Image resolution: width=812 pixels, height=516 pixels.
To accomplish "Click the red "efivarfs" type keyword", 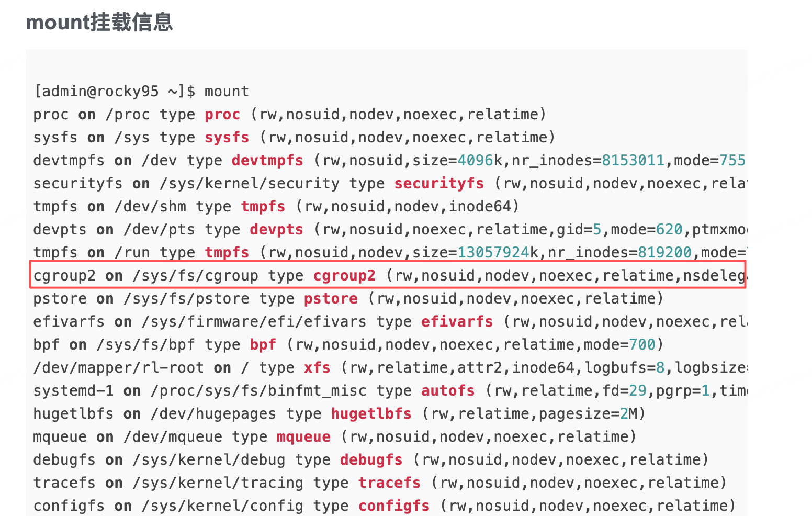I will point(457,322).
